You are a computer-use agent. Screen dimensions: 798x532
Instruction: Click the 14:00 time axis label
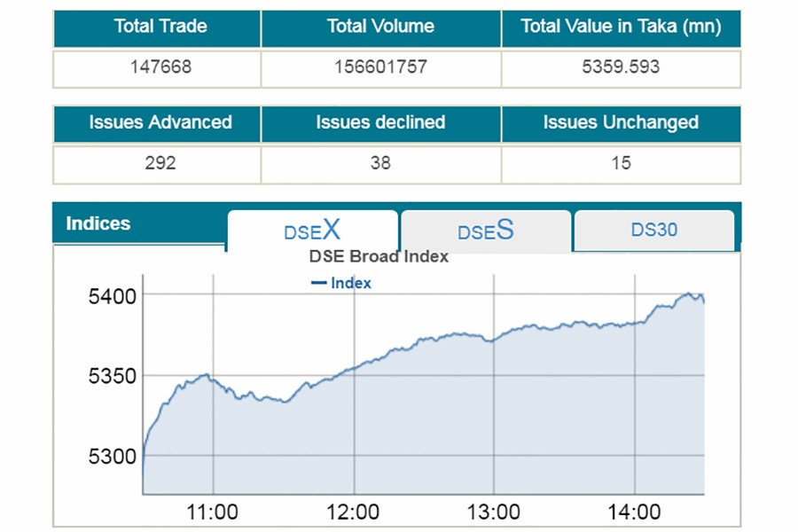point(634,512)
